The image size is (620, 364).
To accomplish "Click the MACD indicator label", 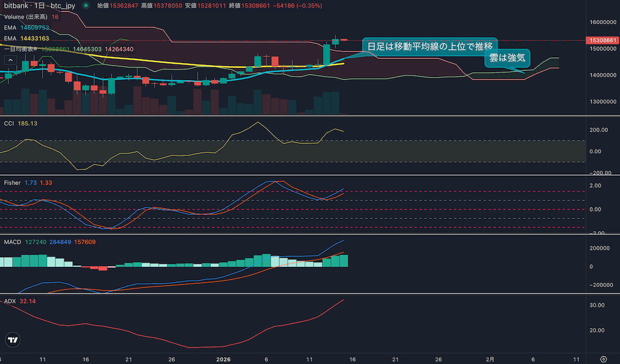I will (12, 242).
